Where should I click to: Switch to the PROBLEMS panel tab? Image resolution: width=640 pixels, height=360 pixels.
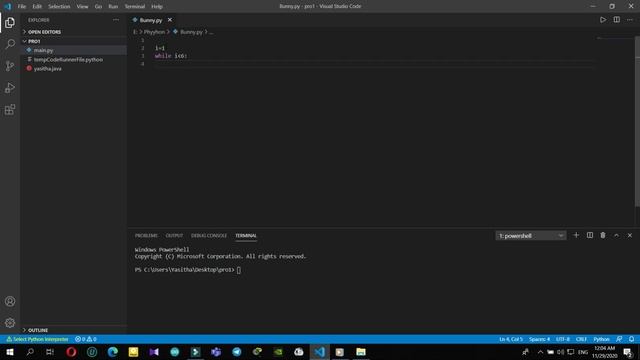pyautogui.click(x=146, y=236)
